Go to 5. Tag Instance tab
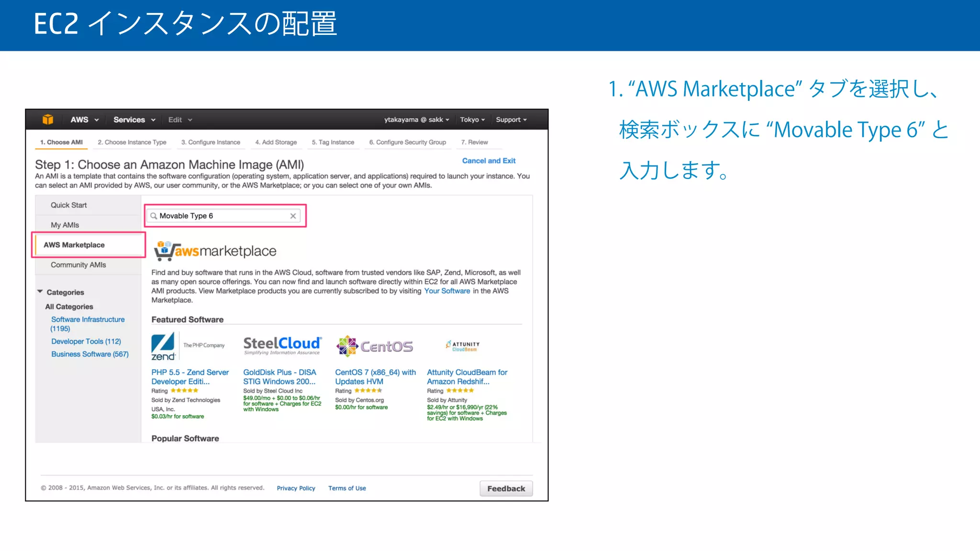The image size is (980, 551). click(333, 142)
